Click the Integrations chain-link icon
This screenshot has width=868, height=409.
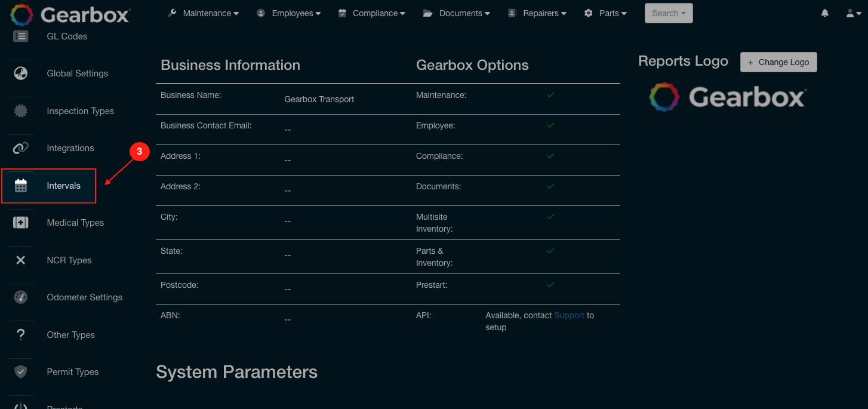[x=21, y=147]
